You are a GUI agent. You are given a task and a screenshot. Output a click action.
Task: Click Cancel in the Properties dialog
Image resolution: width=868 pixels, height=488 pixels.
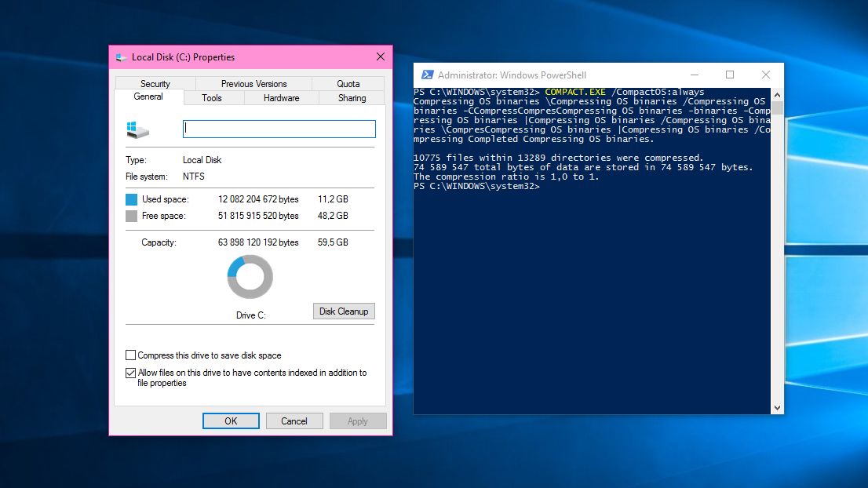point(294,421)
